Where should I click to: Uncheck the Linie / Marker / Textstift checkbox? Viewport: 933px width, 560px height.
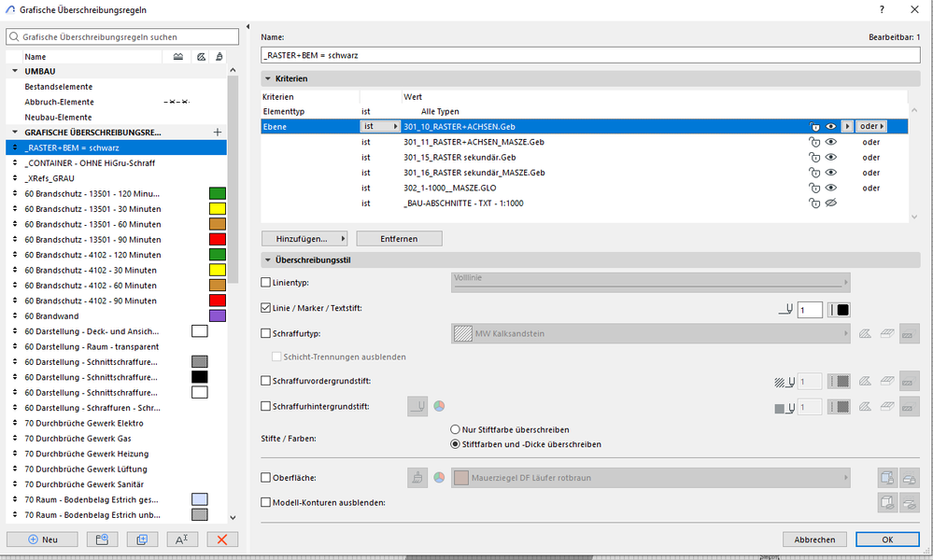click(266, 308)
